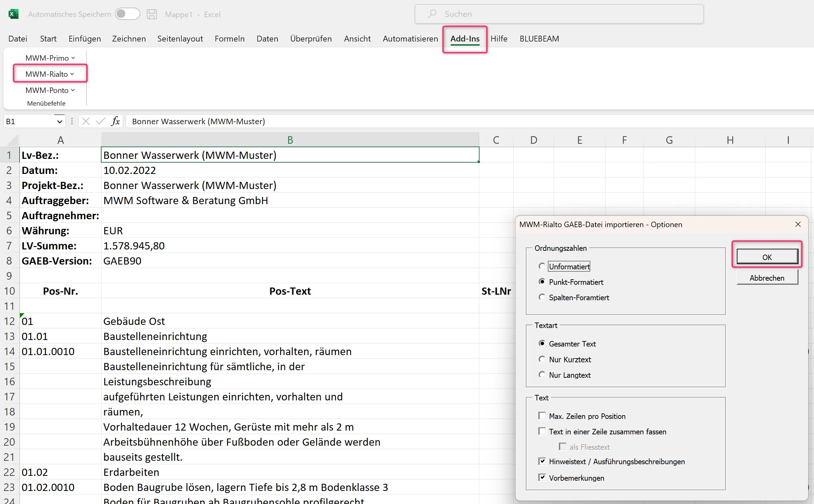Select row 7 header
Viewport: 814px width, 504px height.
9,246
